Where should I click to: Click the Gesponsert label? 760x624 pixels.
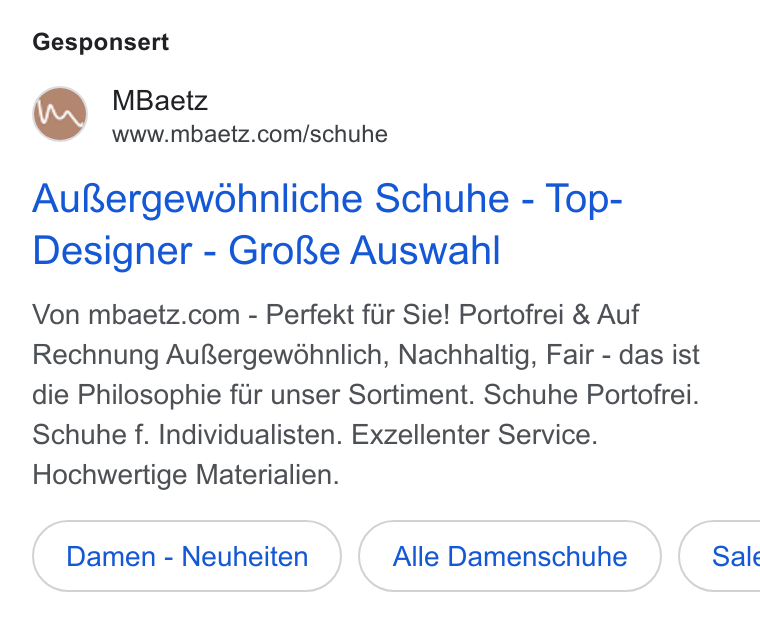click(x=101, y=43)
